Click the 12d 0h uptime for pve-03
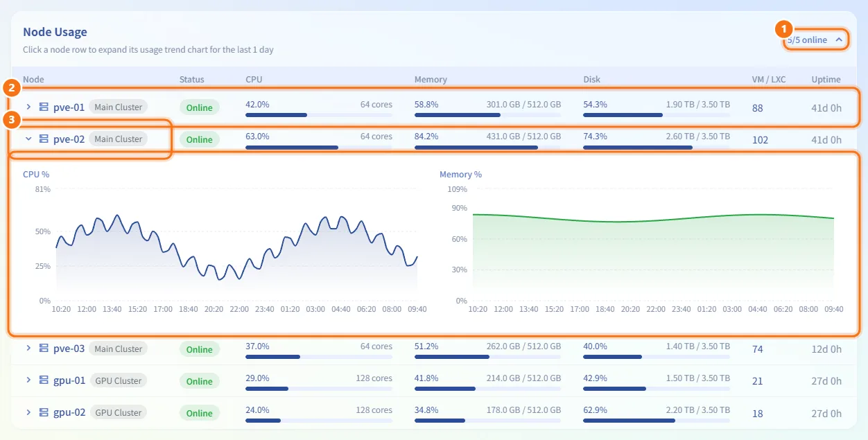 [826, 350]
